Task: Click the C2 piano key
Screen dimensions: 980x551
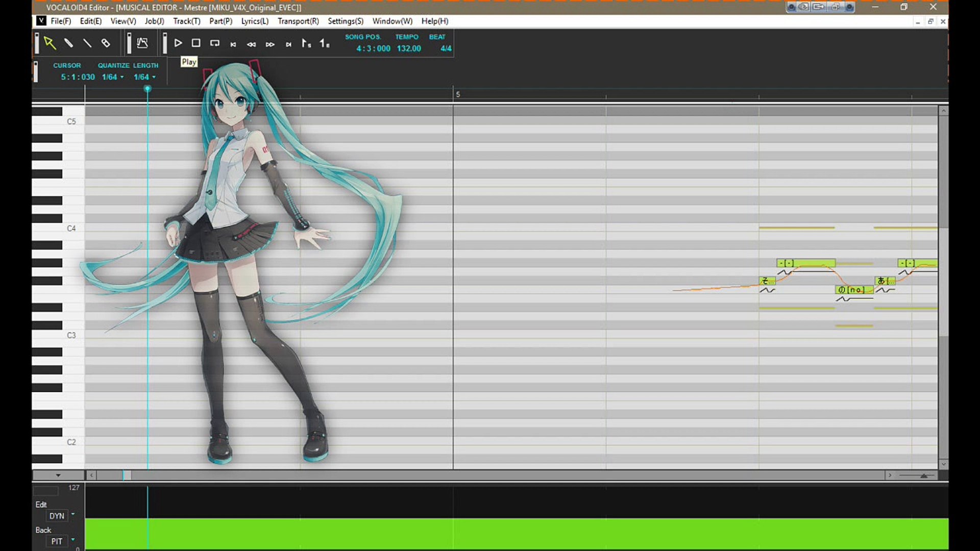Action: (58, 442)
